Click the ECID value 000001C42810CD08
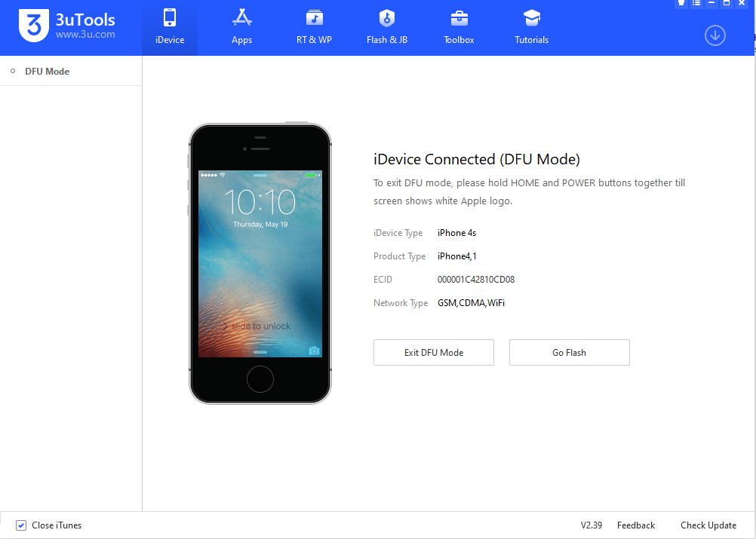Screen dimensions: 756x539 click(x=476, y=280)
